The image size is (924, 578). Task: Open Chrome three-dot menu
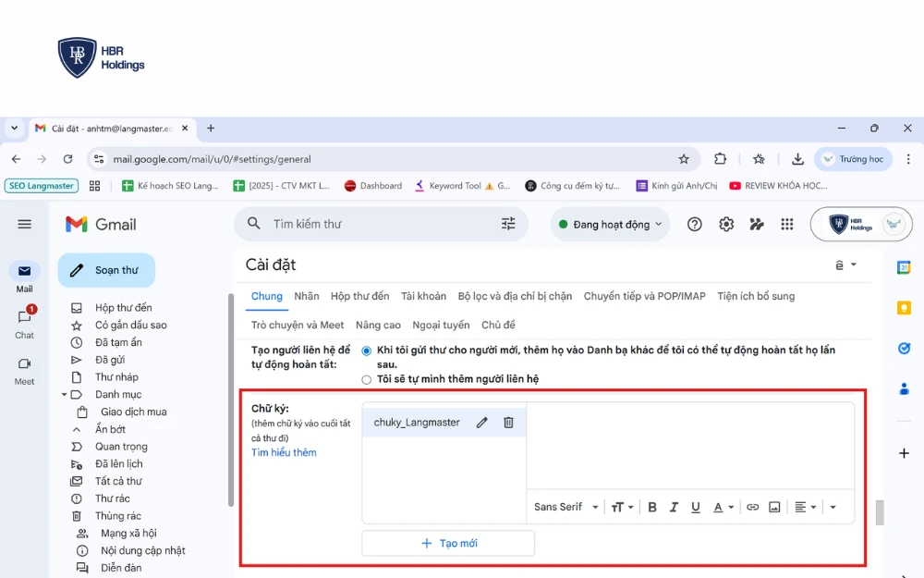908,159
